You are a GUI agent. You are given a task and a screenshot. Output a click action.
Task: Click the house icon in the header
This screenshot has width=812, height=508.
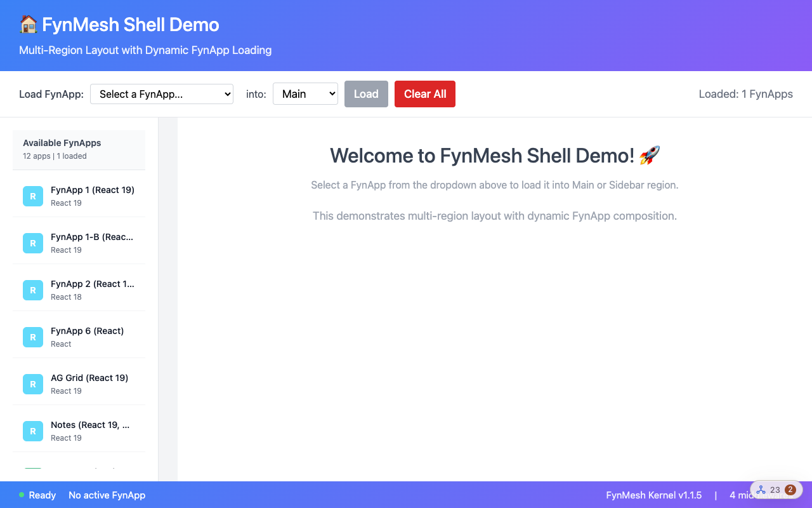(x=29, y=25)
